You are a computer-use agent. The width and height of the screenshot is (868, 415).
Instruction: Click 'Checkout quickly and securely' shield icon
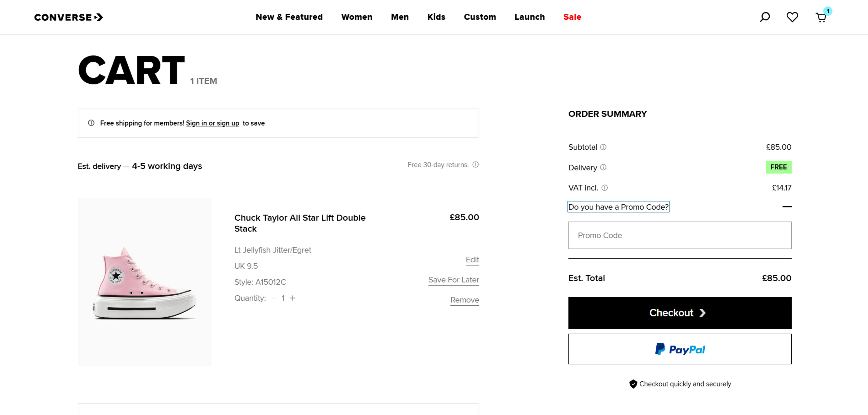pyautogui.click(x=633, y=384)
